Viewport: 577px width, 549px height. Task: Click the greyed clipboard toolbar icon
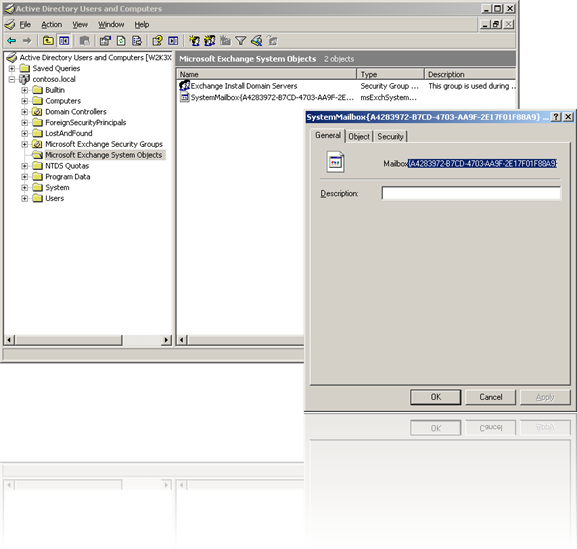[85, 40]
